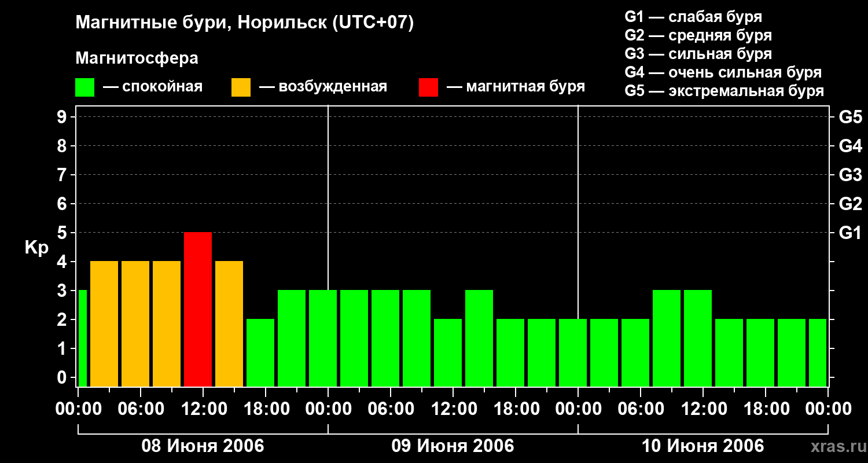
Task: Click the orange 'возбужденная' legend swatch
Action: click(241, 87)
